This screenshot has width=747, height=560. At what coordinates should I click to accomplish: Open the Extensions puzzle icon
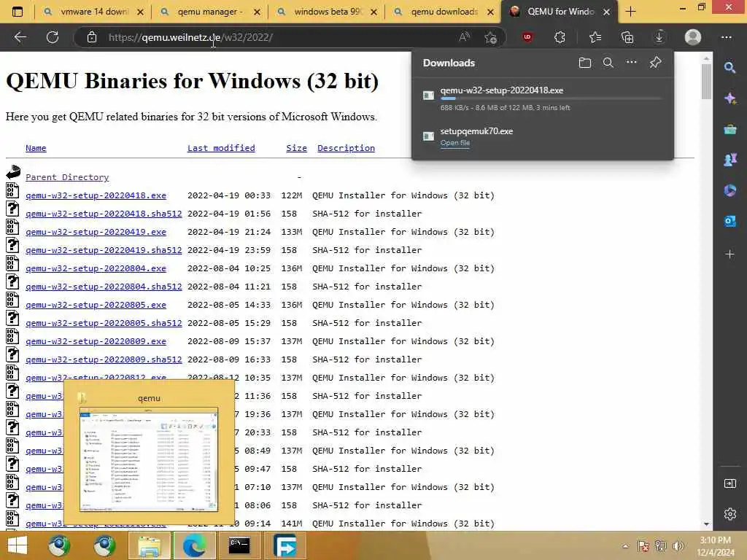point(560,37)
